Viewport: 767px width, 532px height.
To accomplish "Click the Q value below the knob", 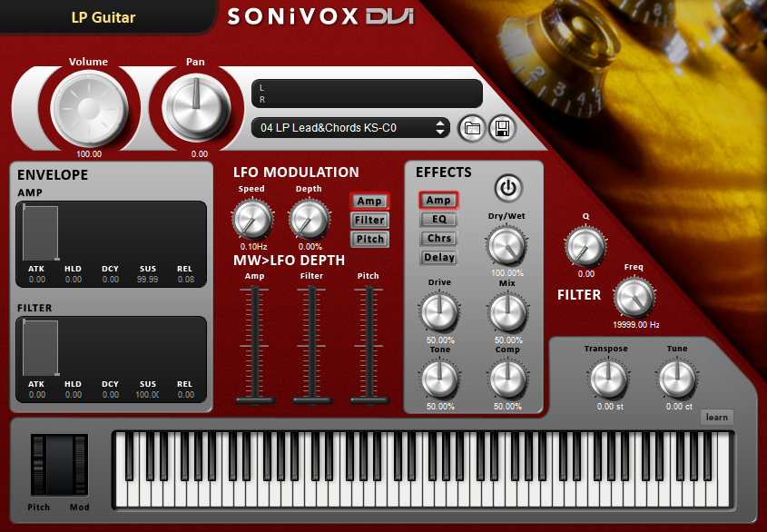I will [x=586, y=274].
